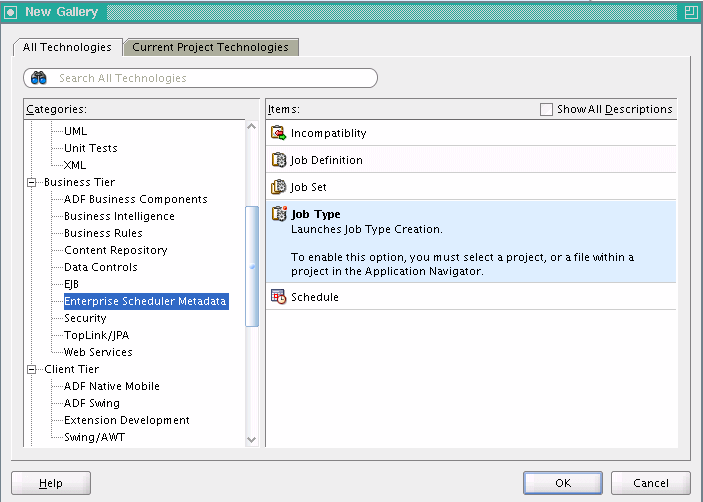703x502 pixels.
Task: Click the New Gallery title bar icon
Action: (x=10, y=12)
